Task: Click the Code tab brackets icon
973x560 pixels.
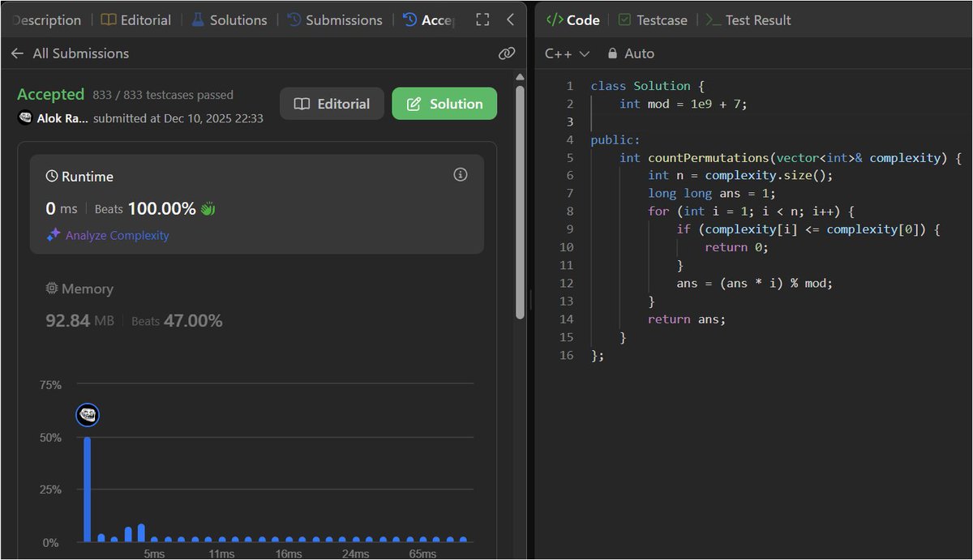Action: [555, 20]
